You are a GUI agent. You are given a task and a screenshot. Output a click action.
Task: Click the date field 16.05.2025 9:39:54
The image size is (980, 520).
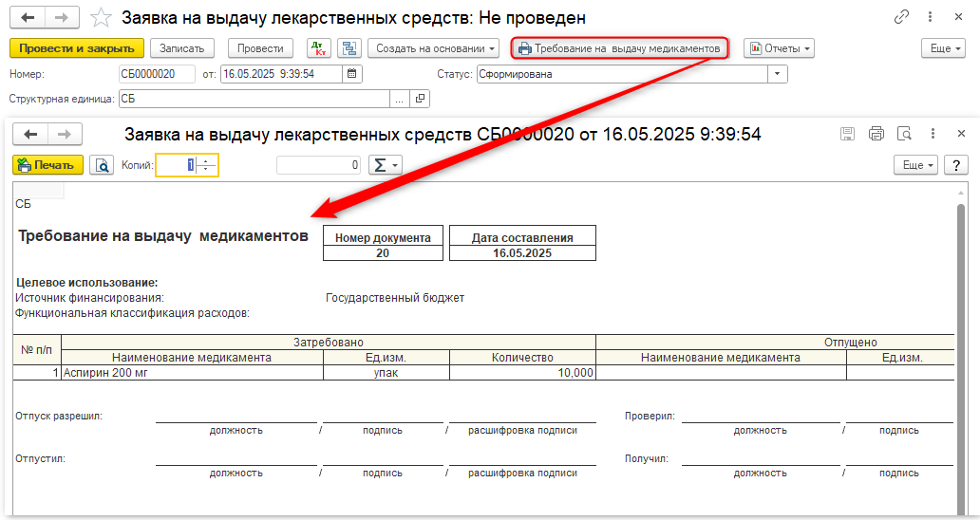pyautogui.click(x=281, y=74)
